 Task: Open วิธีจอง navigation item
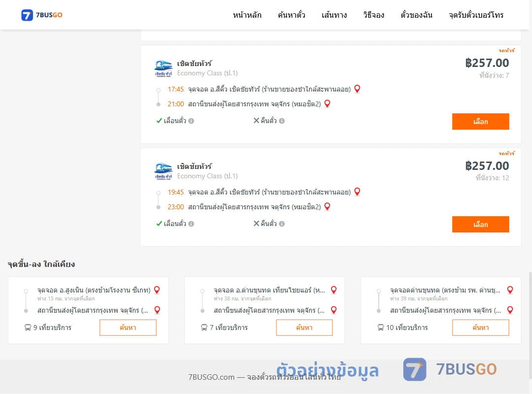click(373, 15)
